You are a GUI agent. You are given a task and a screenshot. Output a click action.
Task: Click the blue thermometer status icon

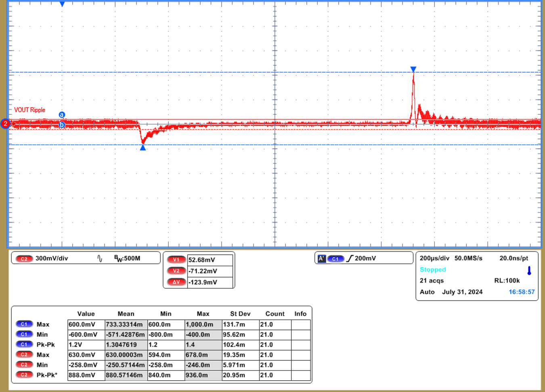(x=529, y=270)
